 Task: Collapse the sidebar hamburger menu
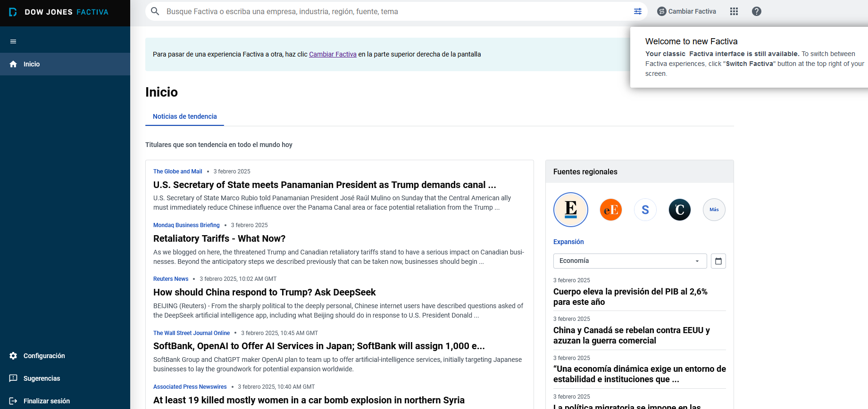click(13, 41)
